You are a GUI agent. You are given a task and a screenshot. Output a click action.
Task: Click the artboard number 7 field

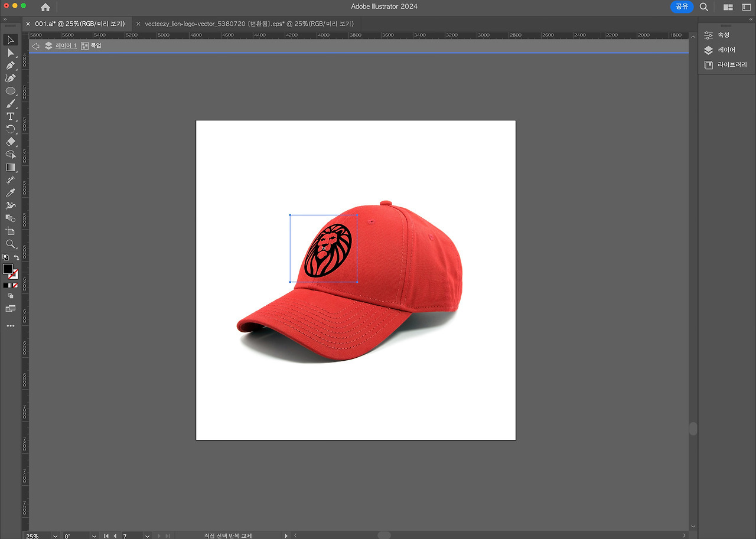tap(131, 536)
